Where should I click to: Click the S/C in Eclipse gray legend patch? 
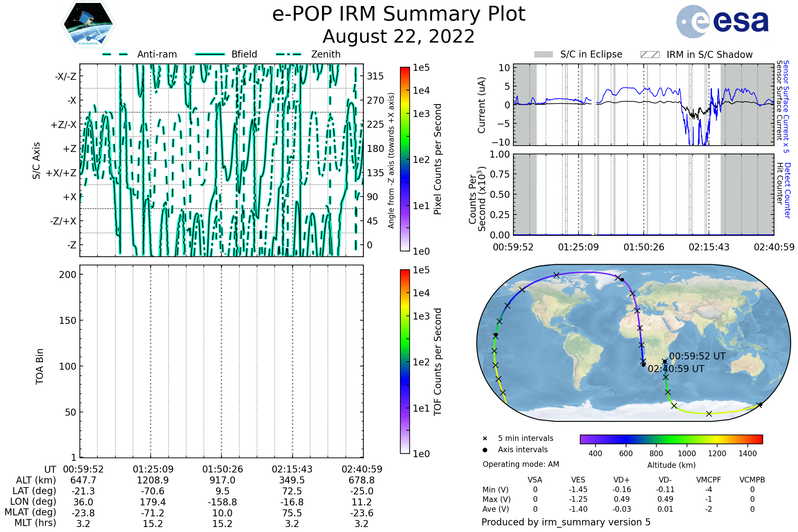click(543, 55)
